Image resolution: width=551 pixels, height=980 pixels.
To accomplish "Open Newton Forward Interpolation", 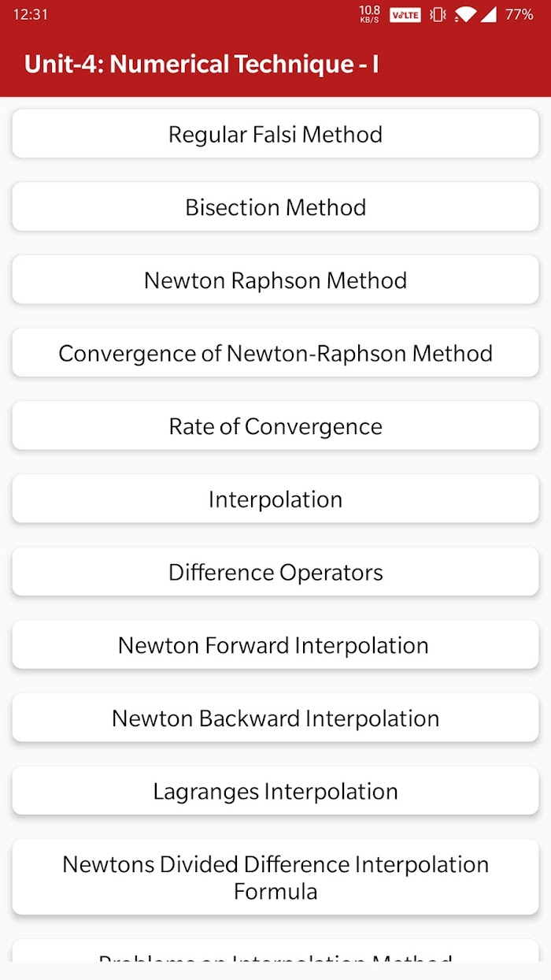I will coord(275,645).
